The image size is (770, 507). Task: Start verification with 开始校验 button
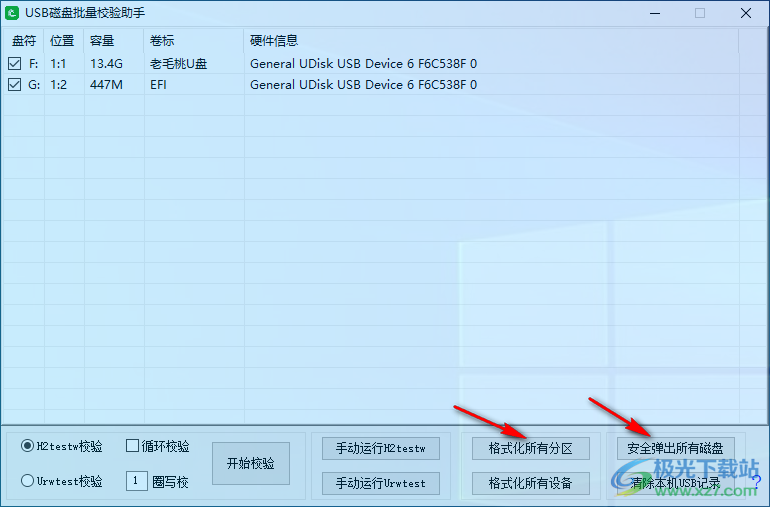251,463
